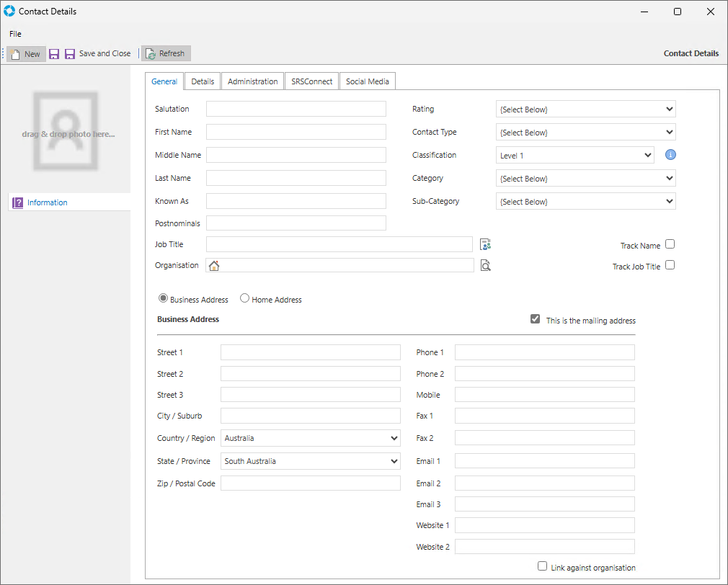Image resolution: width=728 pixels, height=585 pixels.
Task: Click into the First Name field
Action: tap(296, 132)
